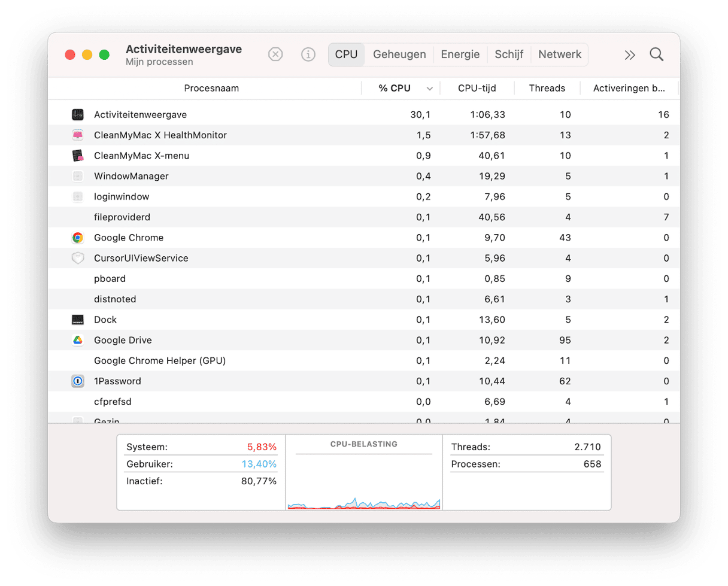Click the WindowManager process icon
The image size is (728, 586).
click(77, 176)
